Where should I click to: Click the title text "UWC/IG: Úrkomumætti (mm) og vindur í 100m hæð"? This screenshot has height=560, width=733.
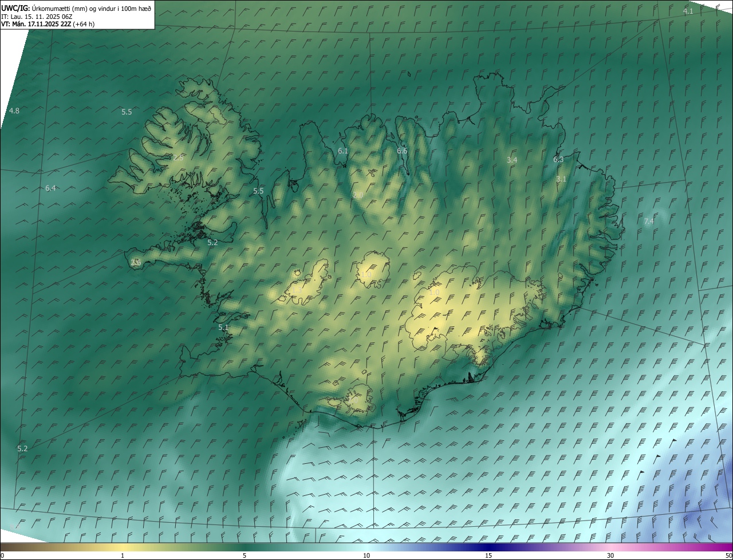76,8
